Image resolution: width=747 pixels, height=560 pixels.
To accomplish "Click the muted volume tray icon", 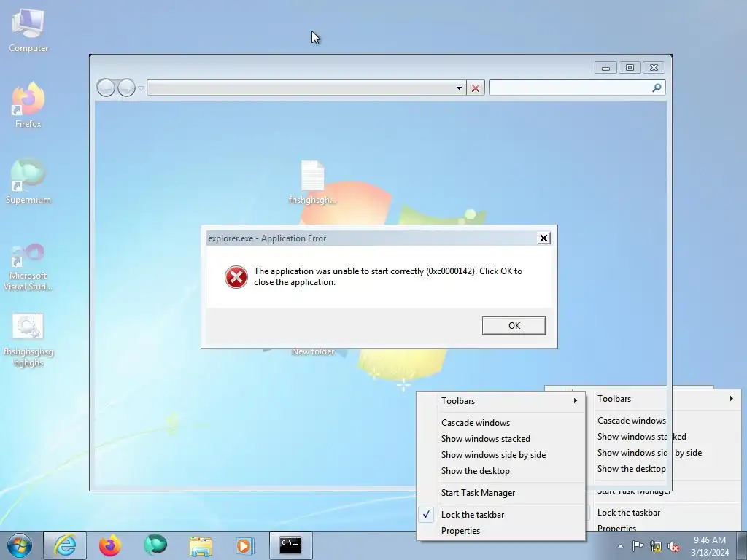I will [673, 546].
